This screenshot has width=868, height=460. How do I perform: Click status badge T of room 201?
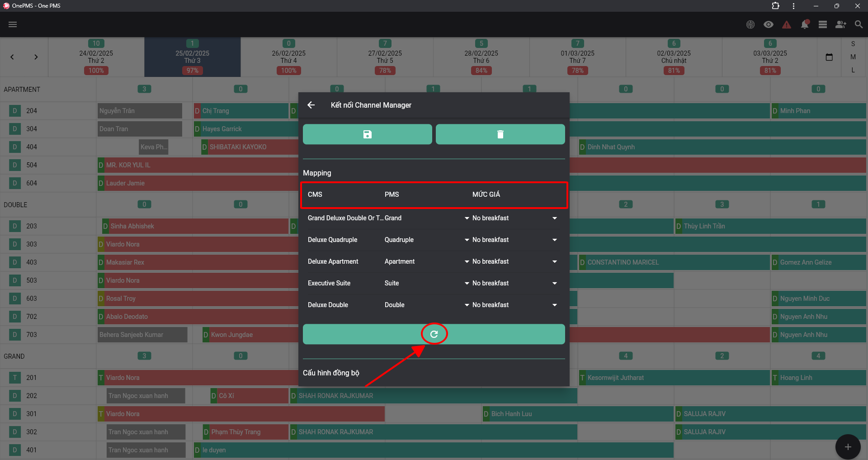(x=15, y=378)
